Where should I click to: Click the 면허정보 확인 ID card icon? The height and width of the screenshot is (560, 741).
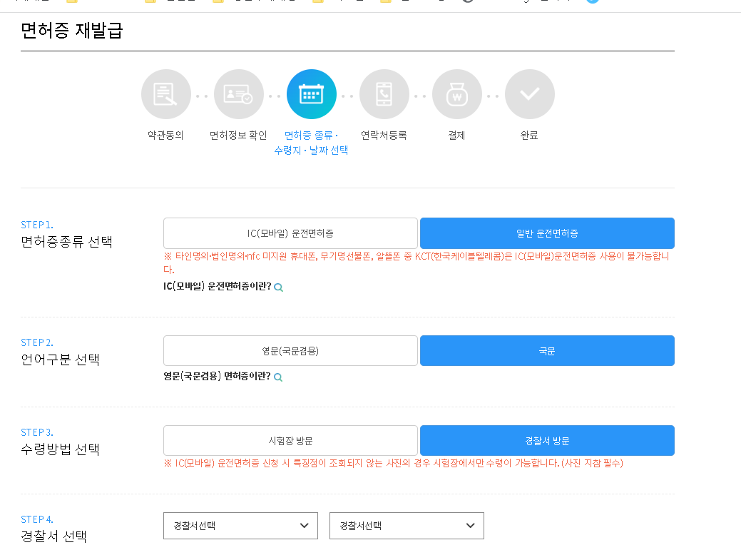238,93
